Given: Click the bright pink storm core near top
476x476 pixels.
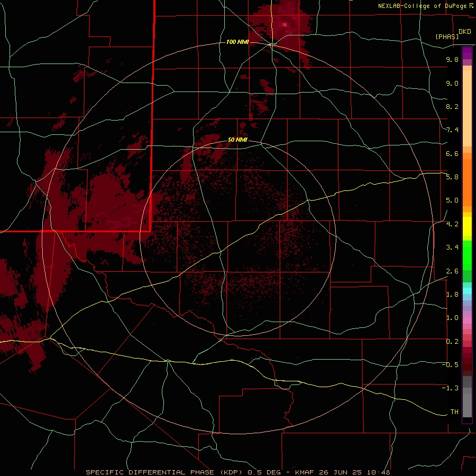Looking at the screenshot, I should tap(285, 24).
